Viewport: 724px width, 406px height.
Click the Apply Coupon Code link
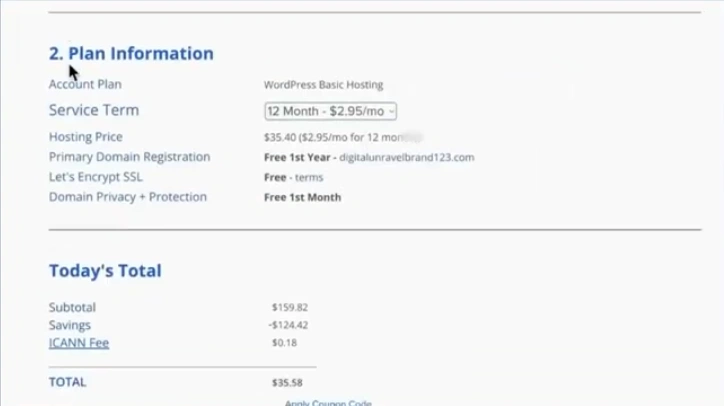(328, 403)
